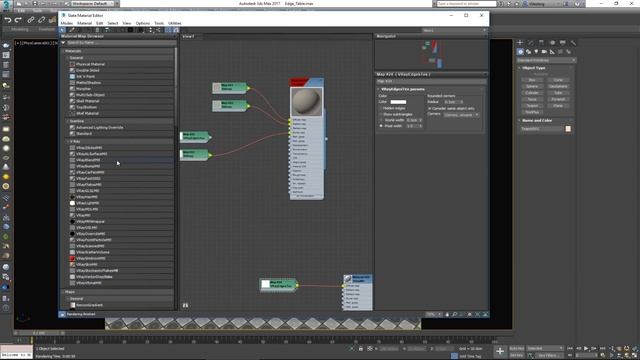Select the Helpers category icon
Screen dimensions: 640x360
coord(552,52)
